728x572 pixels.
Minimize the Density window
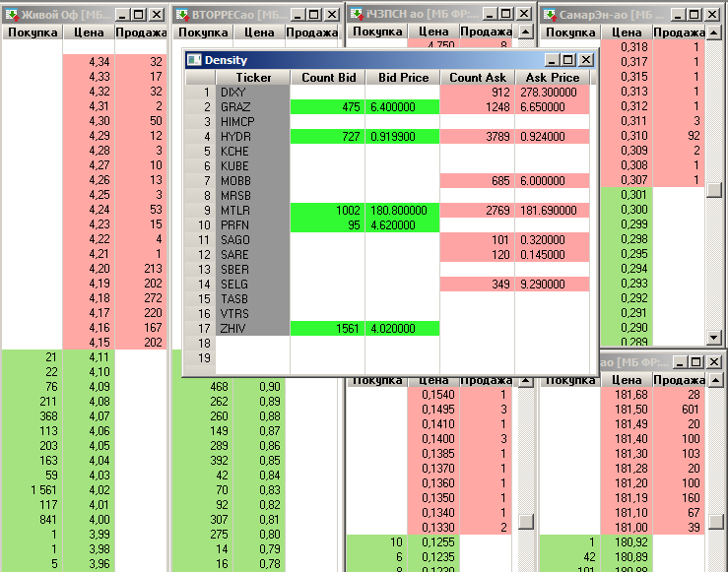click(553, 60)
